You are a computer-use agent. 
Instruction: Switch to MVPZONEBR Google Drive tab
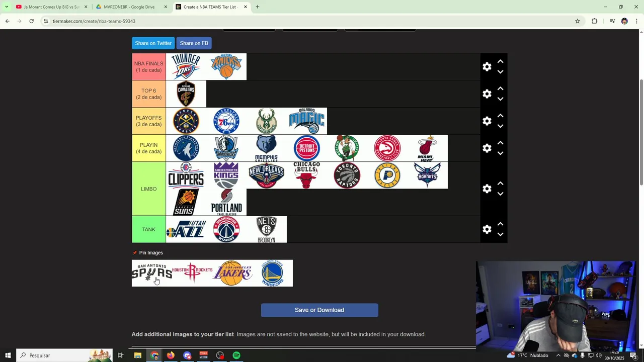click(132, 7)
